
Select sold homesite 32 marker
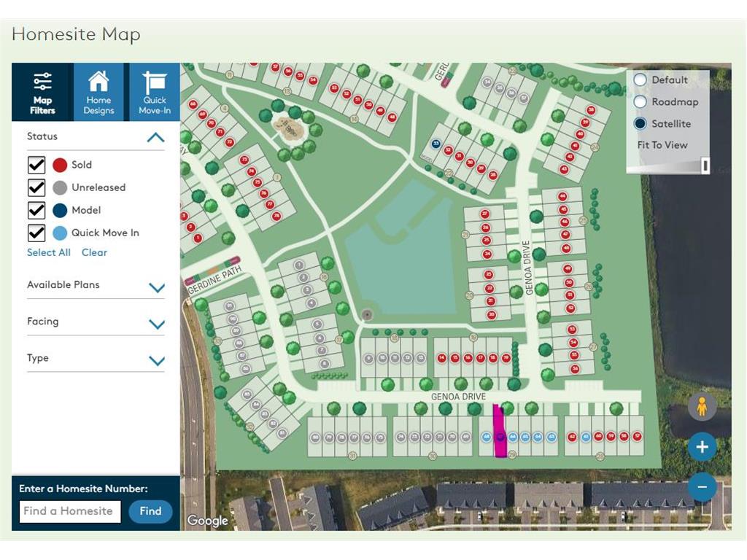click(448, 150)
